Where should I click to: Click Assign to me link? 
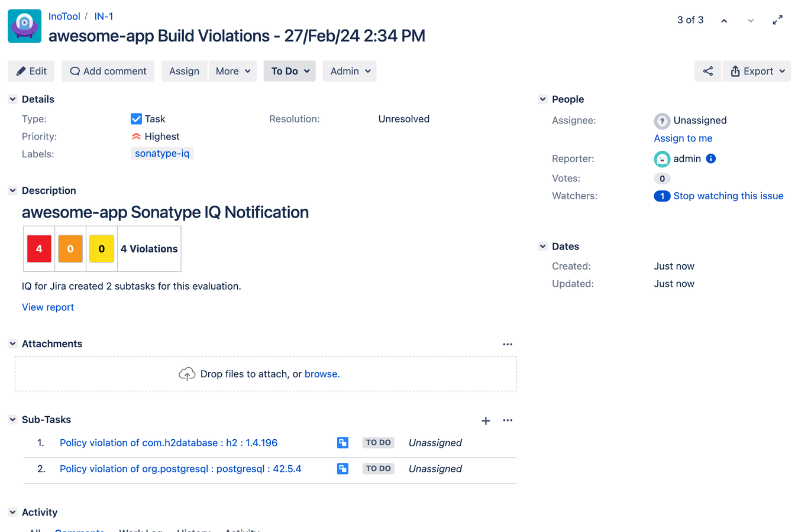683,138
